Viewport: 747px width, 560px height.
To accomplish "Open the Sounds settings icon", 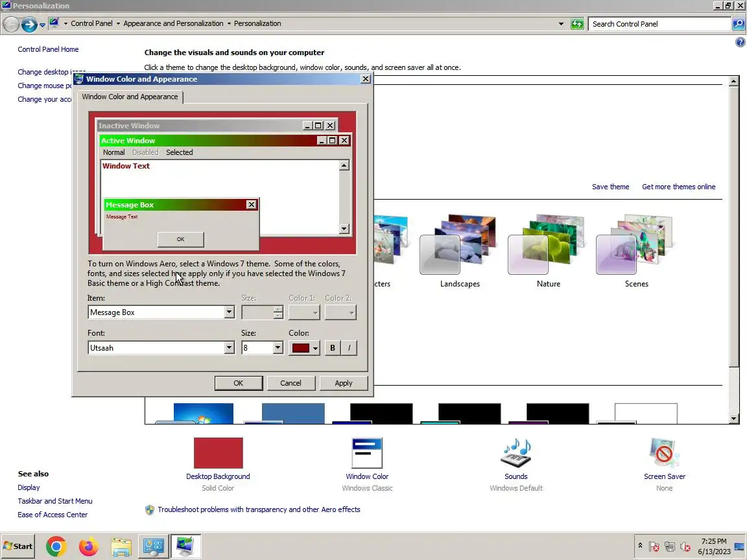I will click(516, 453).
